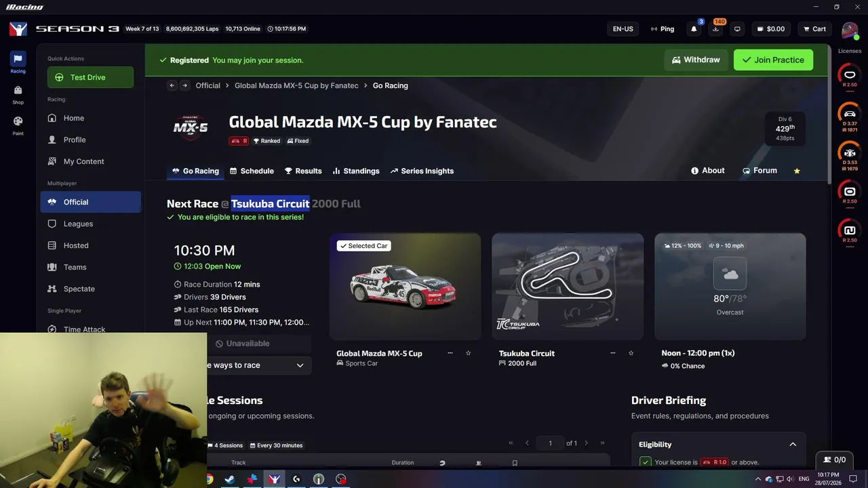Open Spectate in the sidebar
The height and width of the screenshot is (488, 868).
(79, 289)
